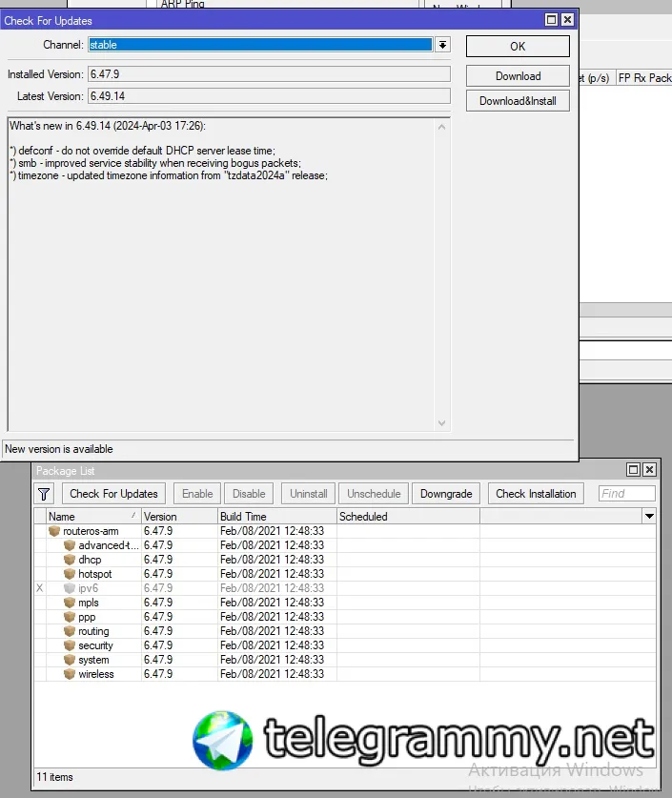This screenshot has width=672, height=798.
Task: Close the Check For Updates window
Action: point(567,20)
